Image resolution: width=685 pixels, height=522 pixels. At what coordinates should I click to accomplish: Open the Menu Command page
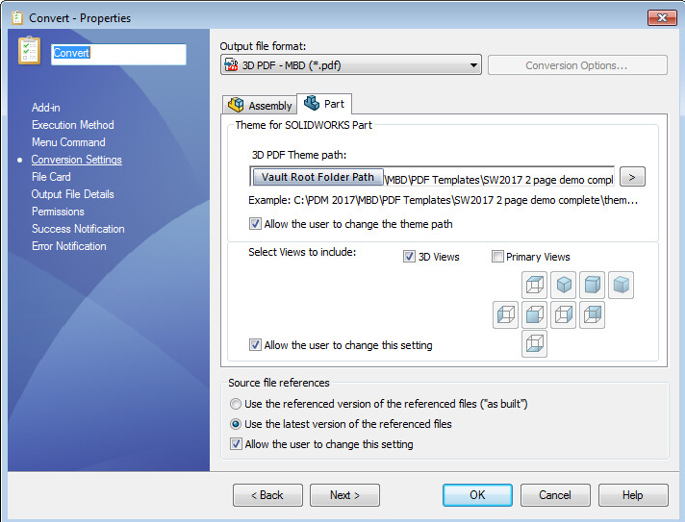tap(68, 142)
